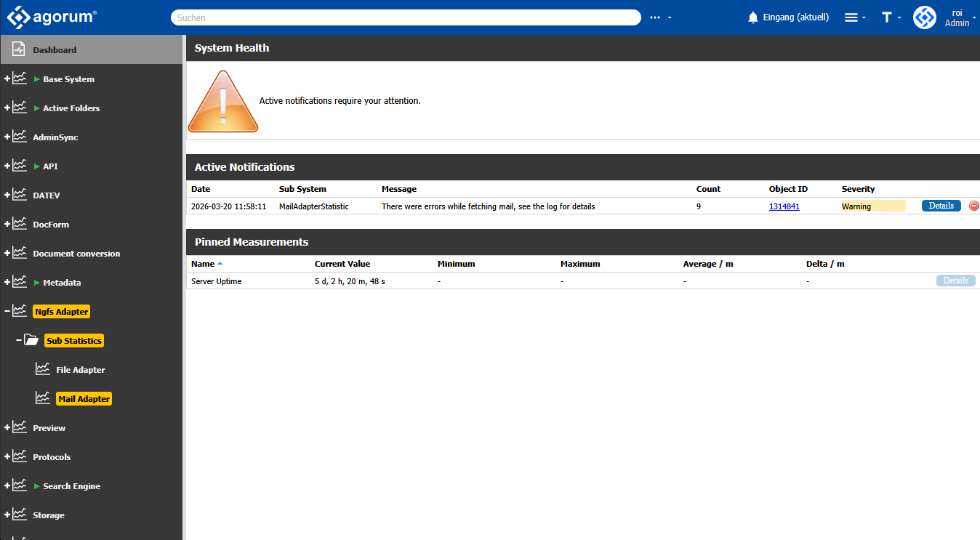Click the agorum logo in header
This screenshot has width=980, height=540.
(52, 17)
